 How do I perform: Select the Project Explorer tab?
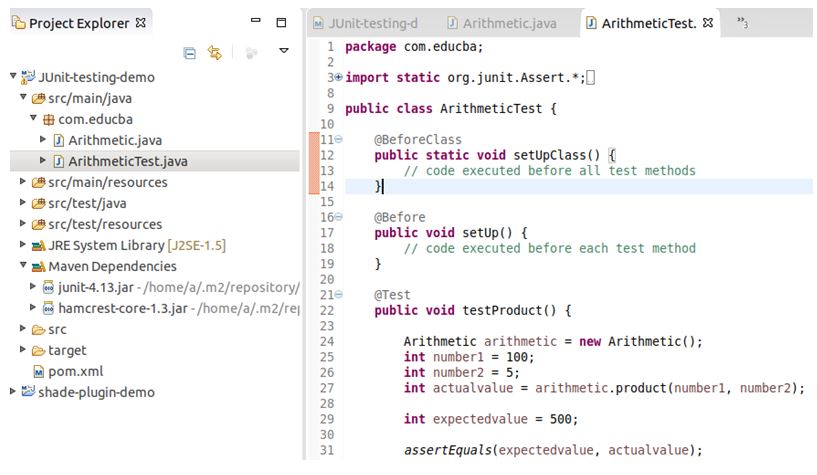79,23
